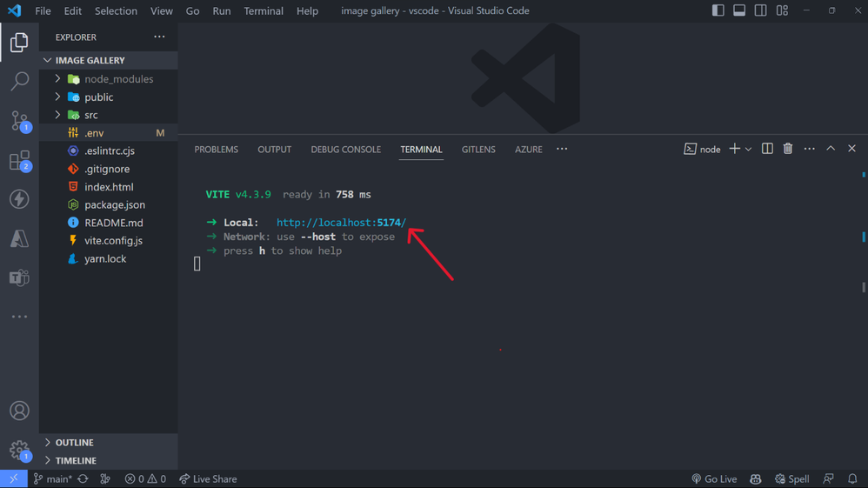Expand the OUTLINE section
868x488 pixels.
point(109,443)
